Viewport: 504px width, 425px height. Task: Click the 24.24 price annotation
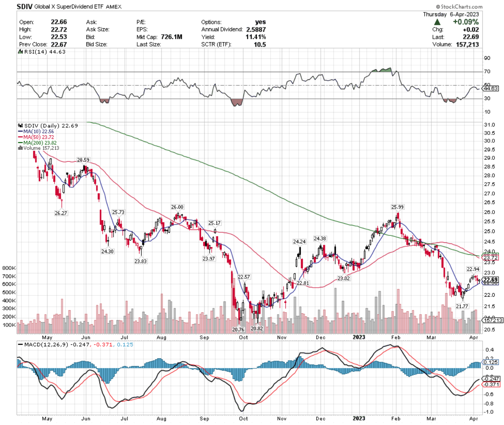click(299, 241)
